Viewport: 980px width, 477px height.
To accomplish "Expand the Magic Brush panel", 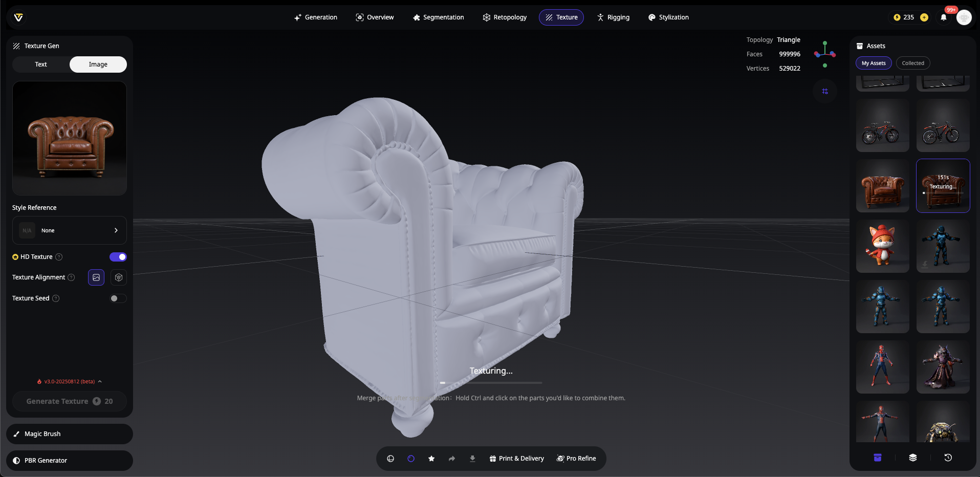I will 70,434.
